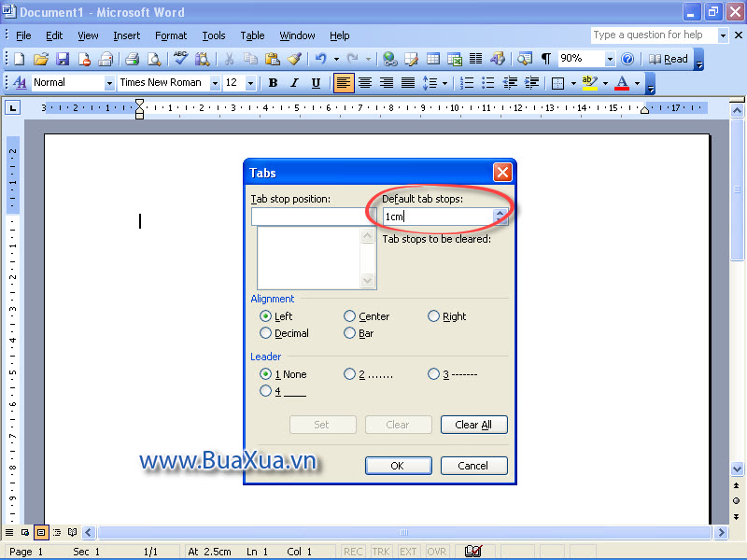Open the File menu
Image resolution: width=747 pixels, height=560 pixels.
coord(23,35)
